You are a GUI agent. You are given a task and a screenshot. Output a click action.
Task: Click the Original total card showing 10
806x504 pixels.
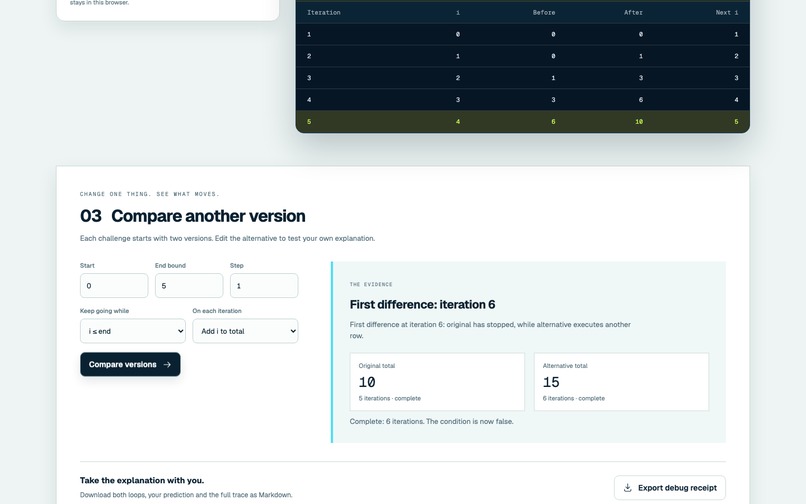(x=437, y=382)
